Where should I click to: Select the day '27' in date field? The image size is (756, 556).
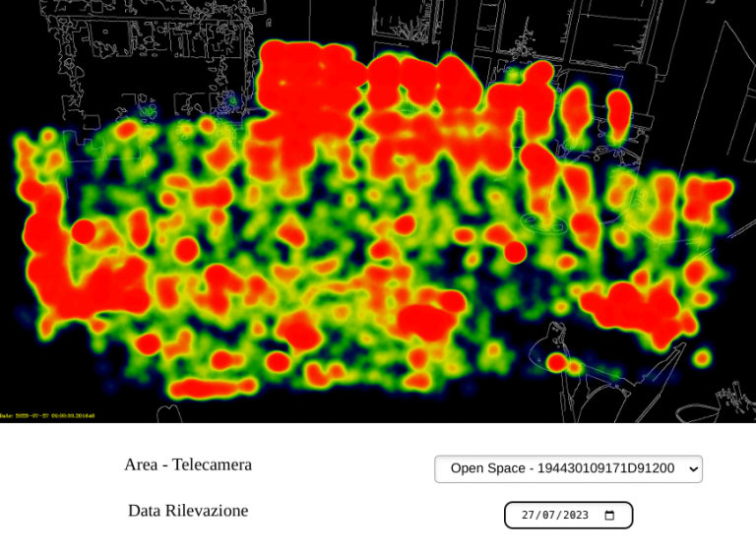pyautogui.click(x=528, y=516)
